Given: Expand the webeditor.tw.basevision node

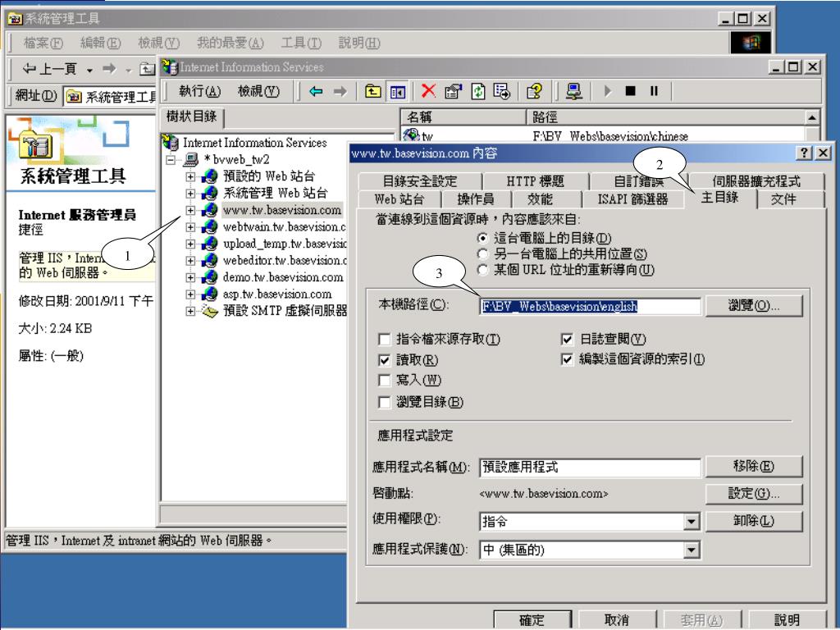Looking at the screenshot, I should click(x=190, y=260).
